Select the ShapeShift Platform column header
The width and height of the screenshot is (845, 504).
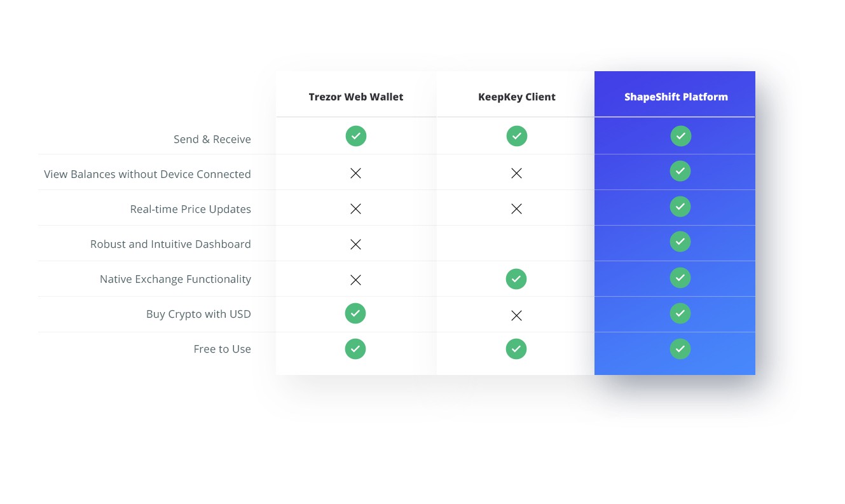pyautogui.click(x=676, y=97)
